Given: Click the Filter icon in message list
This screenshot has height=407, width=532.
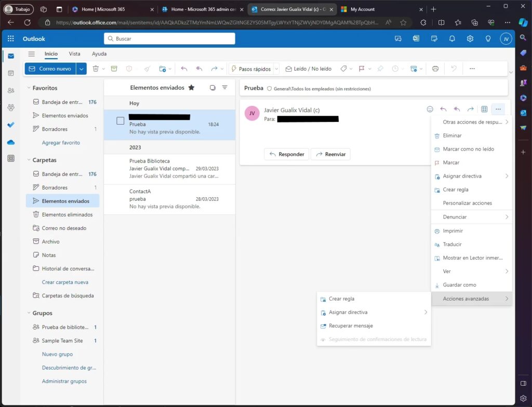Looking at the screenshot, I should (x=225, y=88).
